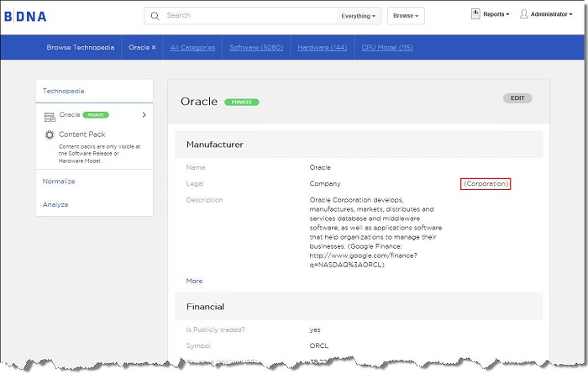Image resolution: width=588 pixels, height=374 pixels.
Task: Expand the Oracle sidebar entry chevron
Action: click(144, 115)
